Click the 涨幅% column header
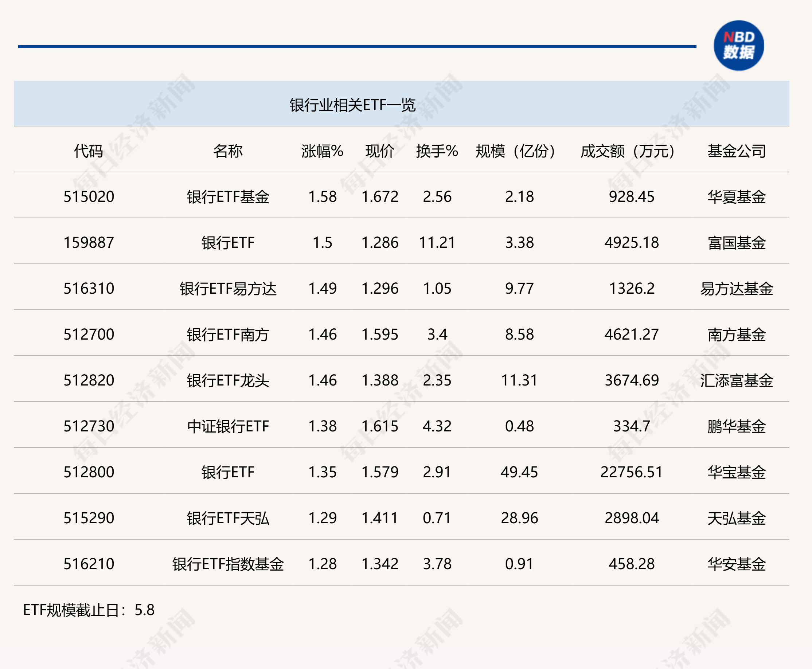812x669 pixels. coord(322,151)
